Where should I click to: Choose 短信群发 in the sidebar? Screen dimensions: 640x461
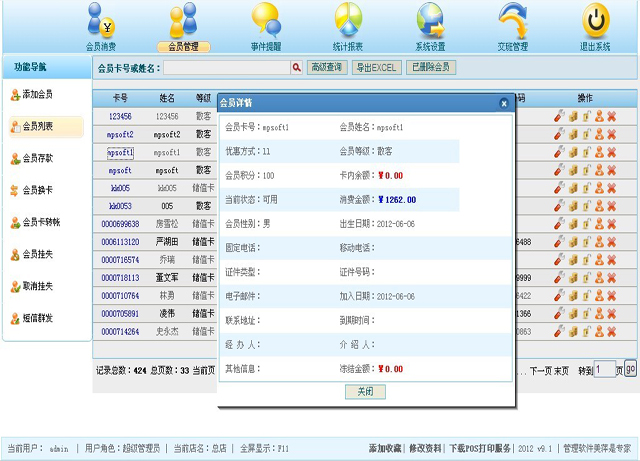(x=37, y=318)
